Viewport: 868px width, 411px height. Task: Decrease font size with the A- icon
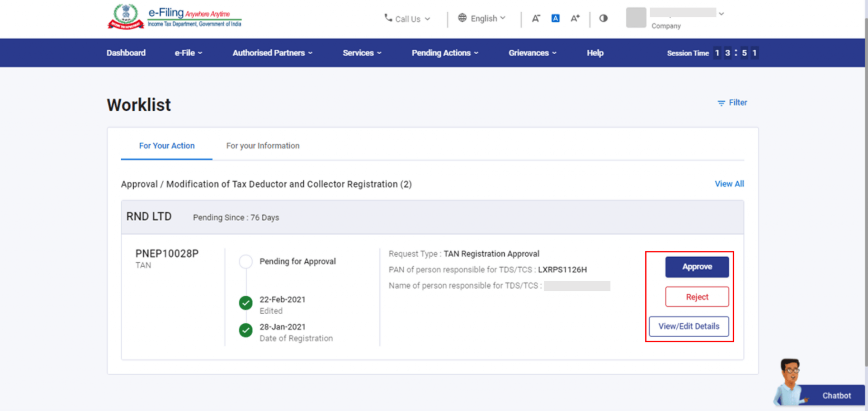[x=536, y=19]
